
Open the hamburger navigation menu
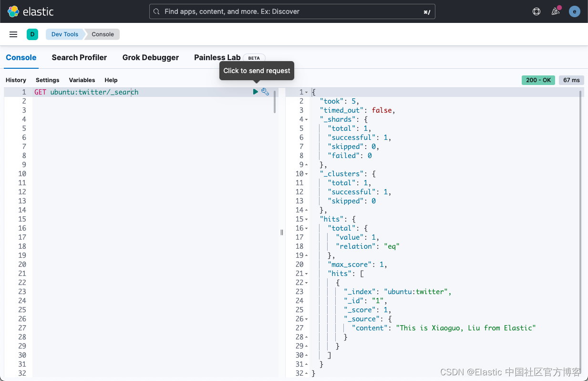pos(13,34)
